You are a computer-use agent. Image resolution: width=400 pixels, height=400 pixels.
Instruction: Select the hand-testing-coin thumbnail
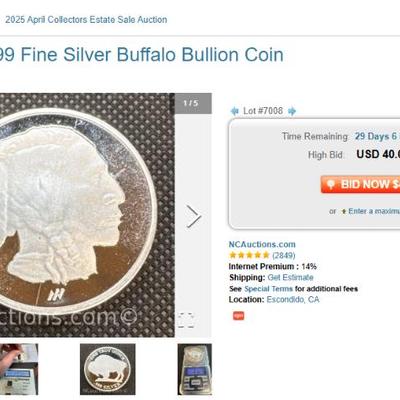point(19,369)
